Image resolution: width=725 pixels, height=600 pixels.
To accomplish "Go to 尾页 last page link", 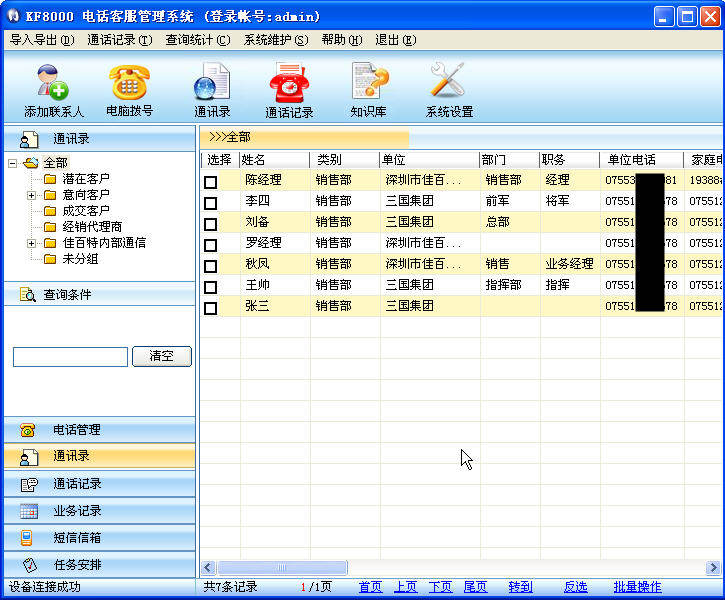I will pos(475,587).
